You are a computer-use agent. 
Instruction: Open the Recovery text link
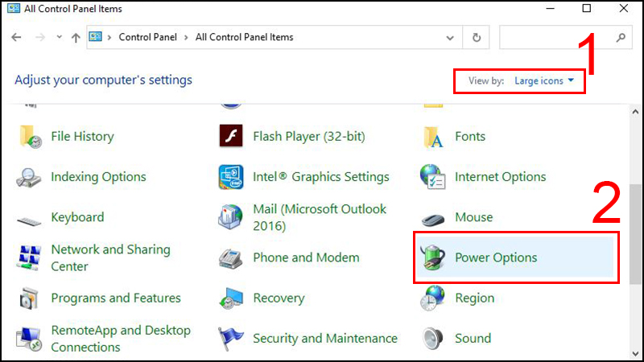point(279,298)
